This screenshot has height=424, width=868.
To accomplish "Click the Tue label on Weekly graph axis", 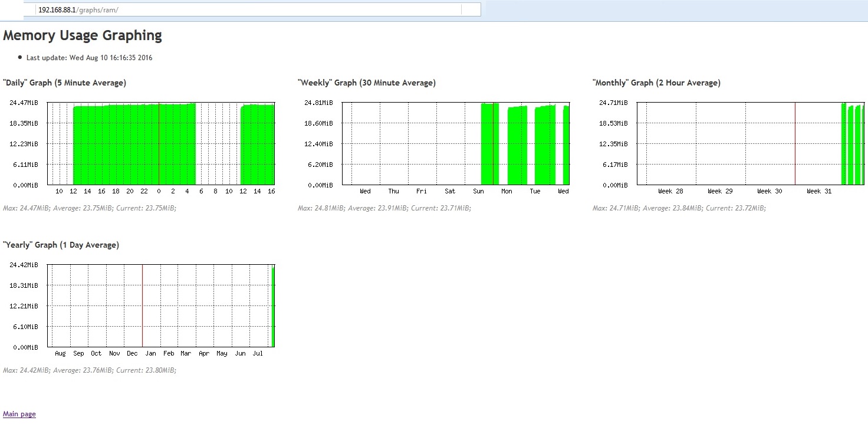I will pos(535,191).
